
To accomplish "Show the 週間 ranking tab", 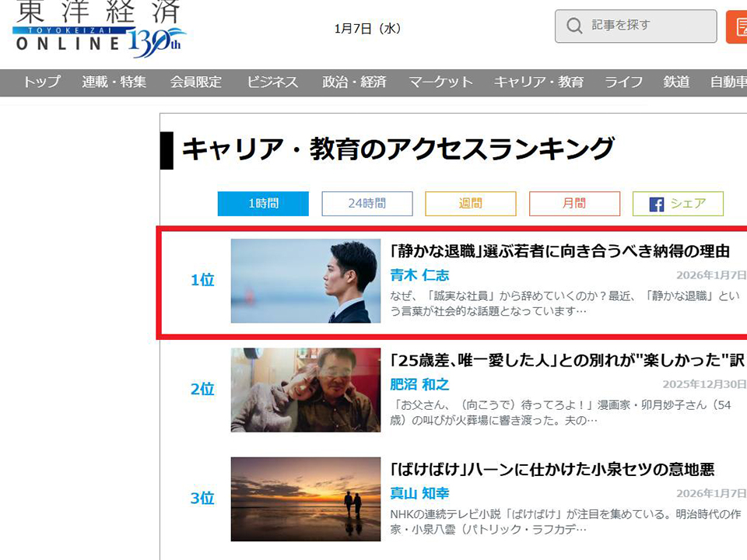I will (x=470, y=204).
